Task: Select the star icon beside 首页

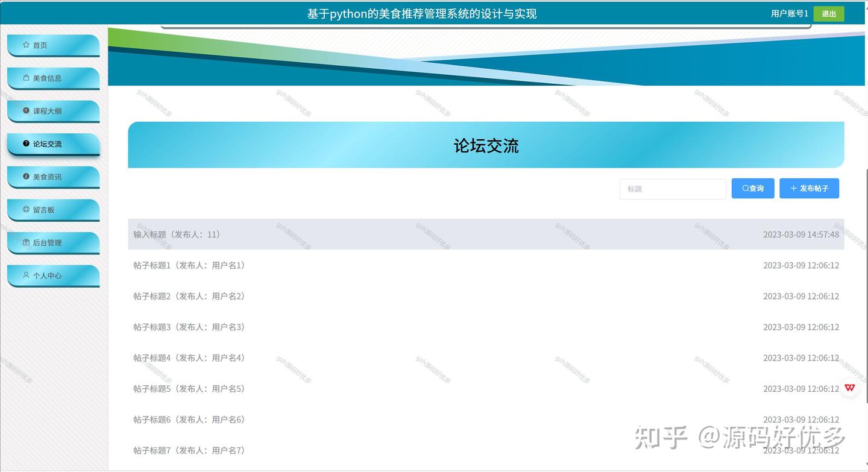Action: 25,45
